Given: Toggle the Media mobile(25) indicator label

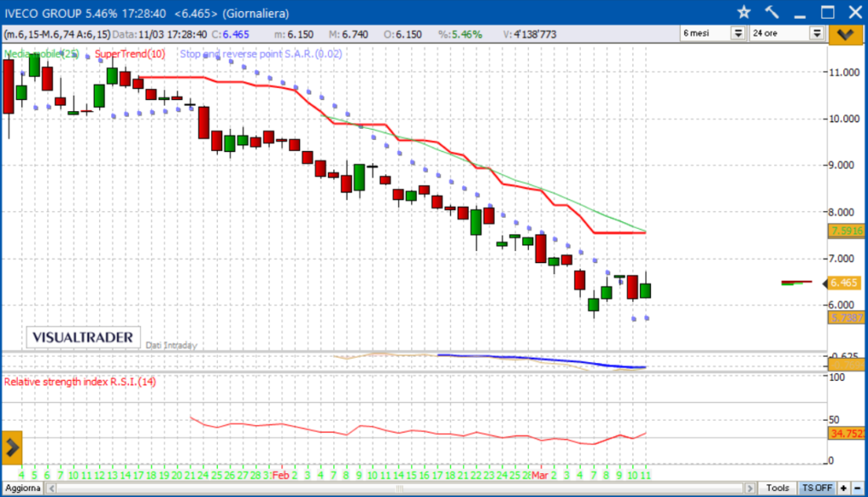Looking at the screenshot, I should point(42,53).
